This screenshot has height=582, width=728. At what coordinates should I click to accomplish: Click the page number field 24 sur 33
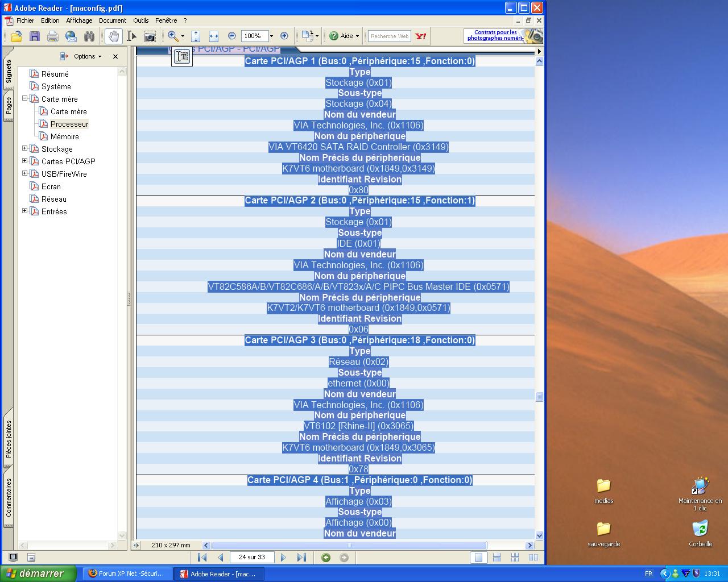coord(252,558)
